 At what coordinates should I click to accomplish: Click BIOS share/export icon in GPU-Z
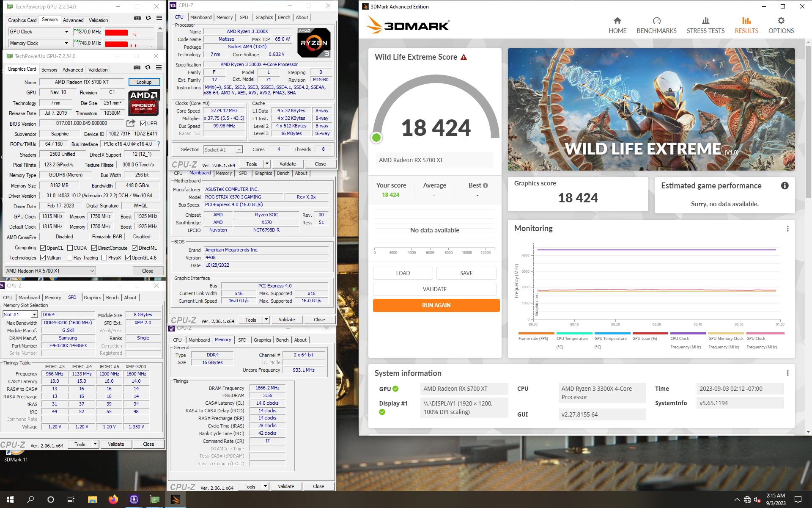131,123
